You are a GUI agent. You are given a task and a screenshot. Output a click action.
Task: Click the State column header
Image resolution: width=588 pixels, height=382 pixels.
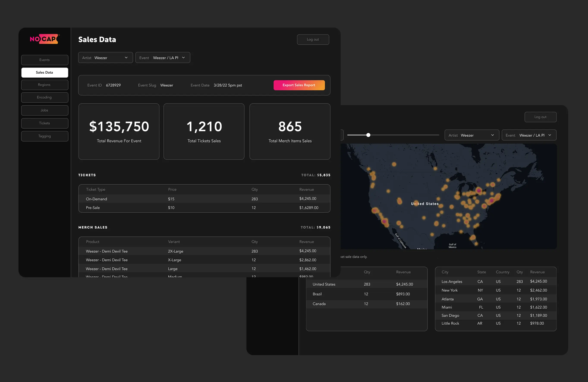click(x=481, y=272)
